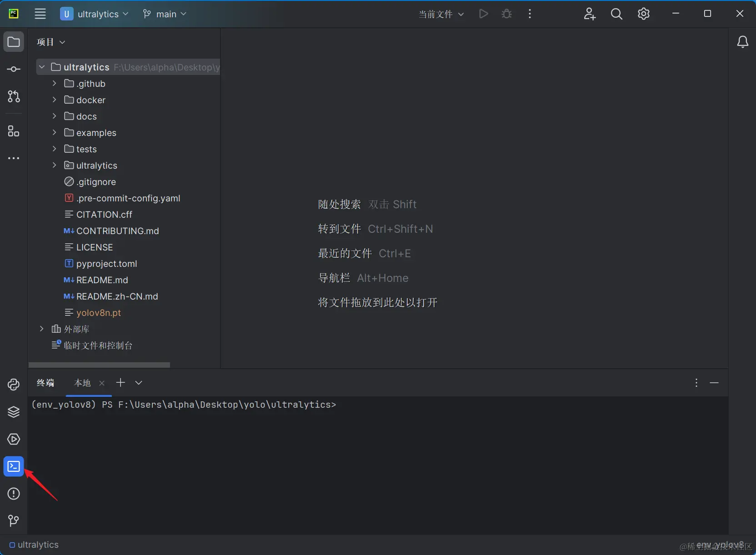Open terminal shell type dropdown arrow

coord(139,383)
